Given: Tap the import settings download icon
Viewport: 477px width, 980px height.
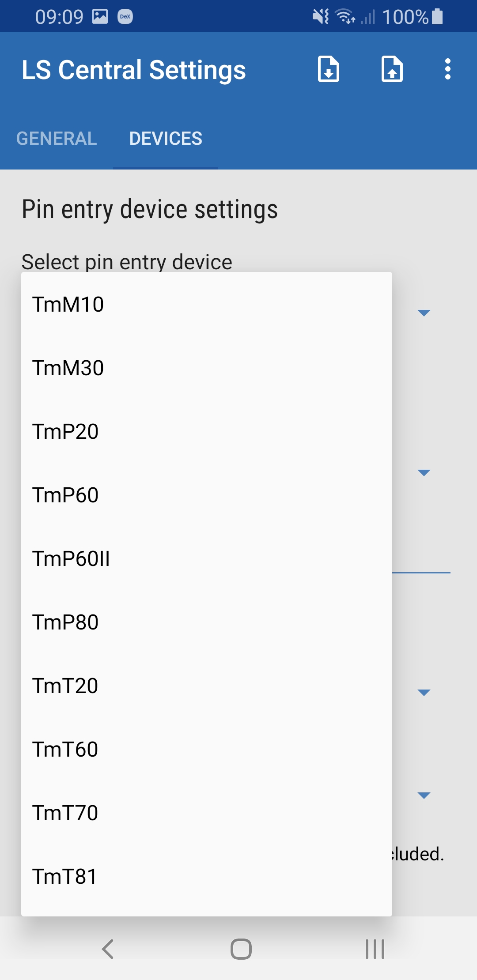Looking at the screenshot, I should (329, 69).
